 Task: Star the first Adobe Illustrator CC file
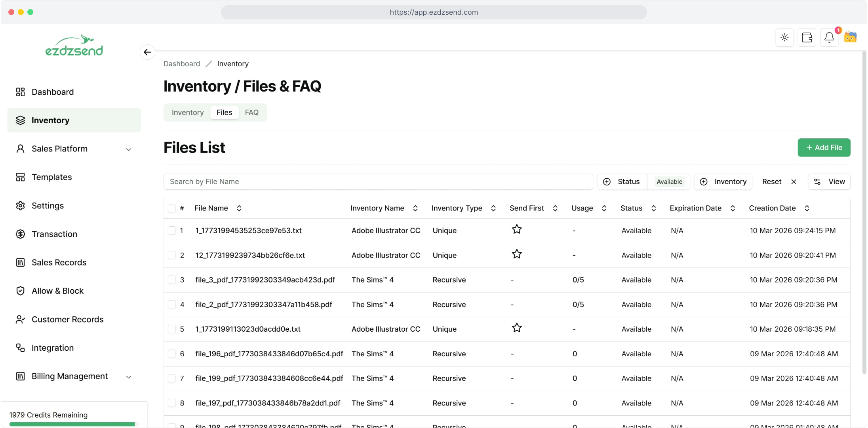click(517, 229)
